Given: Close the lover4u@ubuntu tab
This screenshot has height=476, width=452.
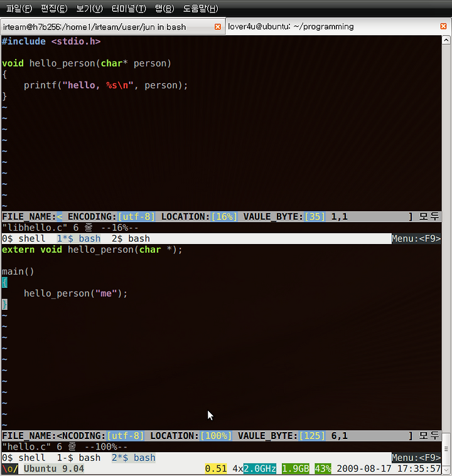Looking at the screenshot, I should pyautogui.click(x=443, y=26).
